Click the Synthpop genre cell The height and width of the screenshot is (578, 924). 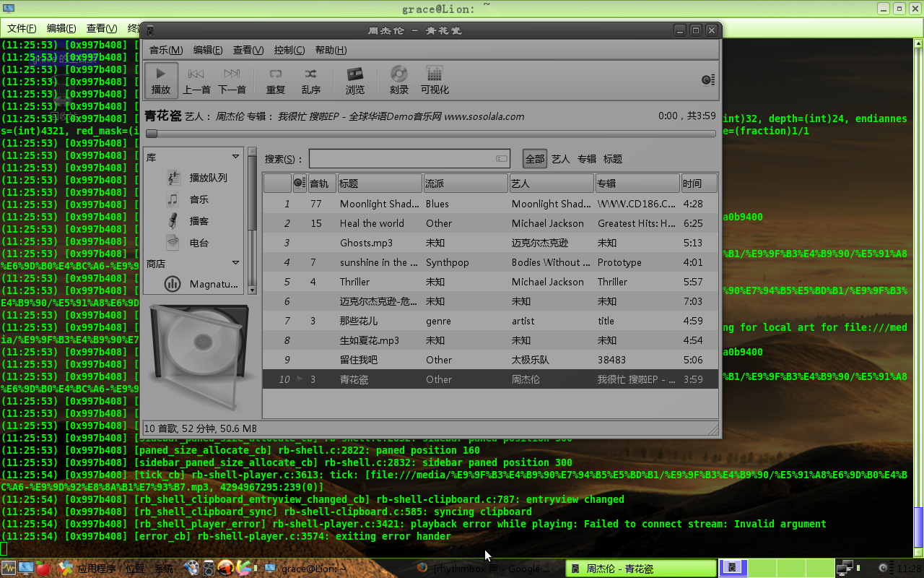[x=447, y=262]
